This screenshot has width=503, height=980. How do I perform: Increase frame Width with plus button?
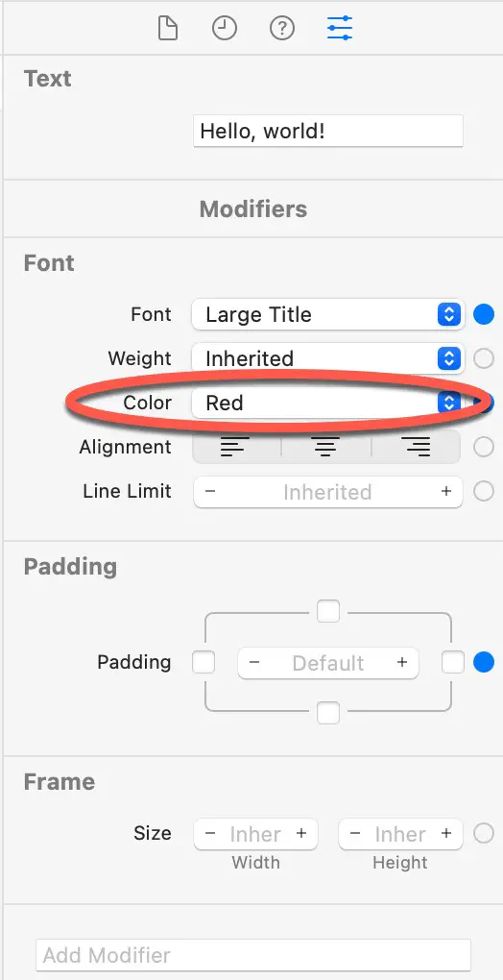[x=301, y=834]
